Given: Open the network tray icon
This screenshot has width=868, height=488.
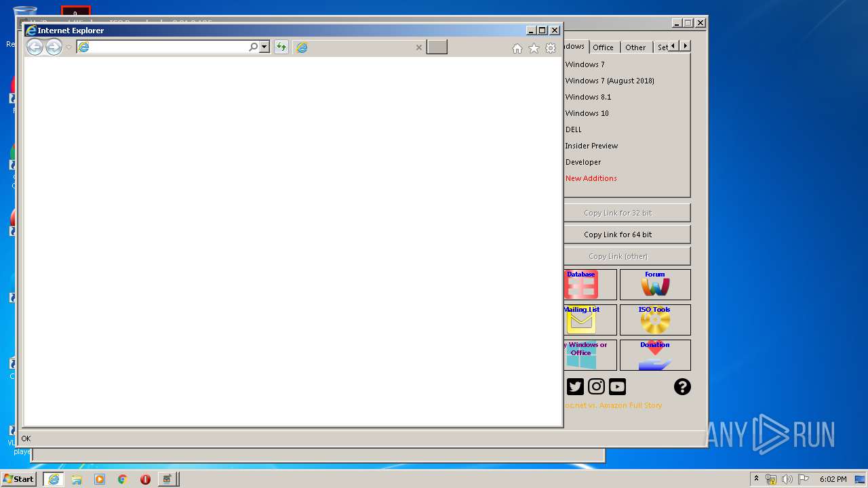Looking at the screenshot, I should coord(771,479).
